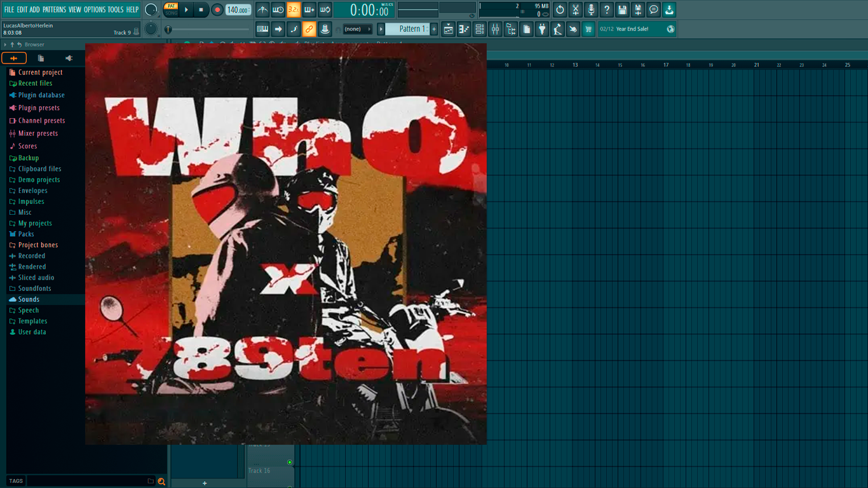Open the mixer faders icon
The image size is (868, 488).
coord(495,29)
